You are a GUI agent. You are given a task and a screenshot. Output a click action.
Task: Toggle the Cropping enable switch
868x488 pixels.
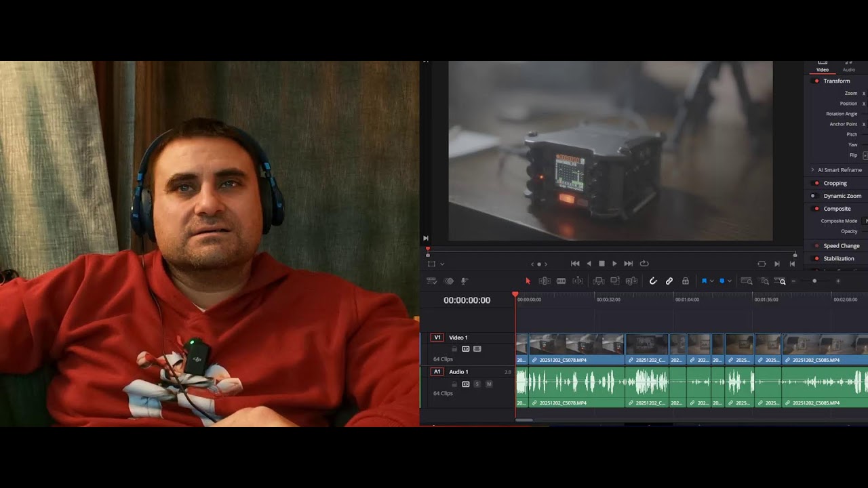[816, 183]
